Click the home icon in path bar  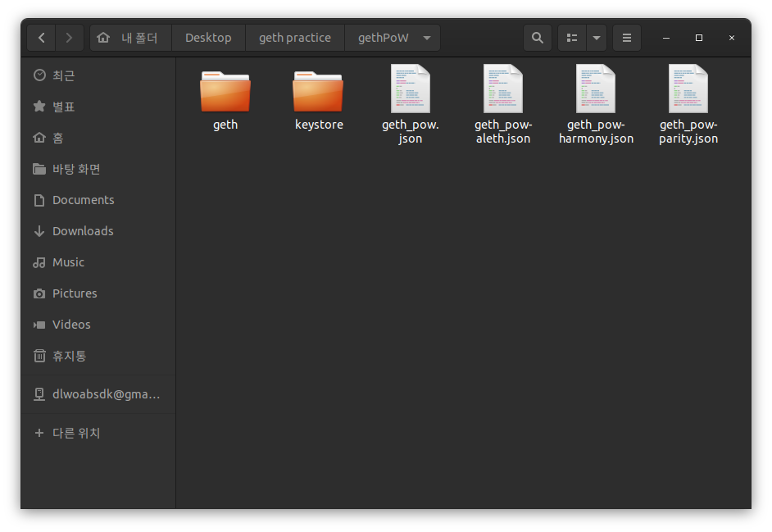pos(103,38)
